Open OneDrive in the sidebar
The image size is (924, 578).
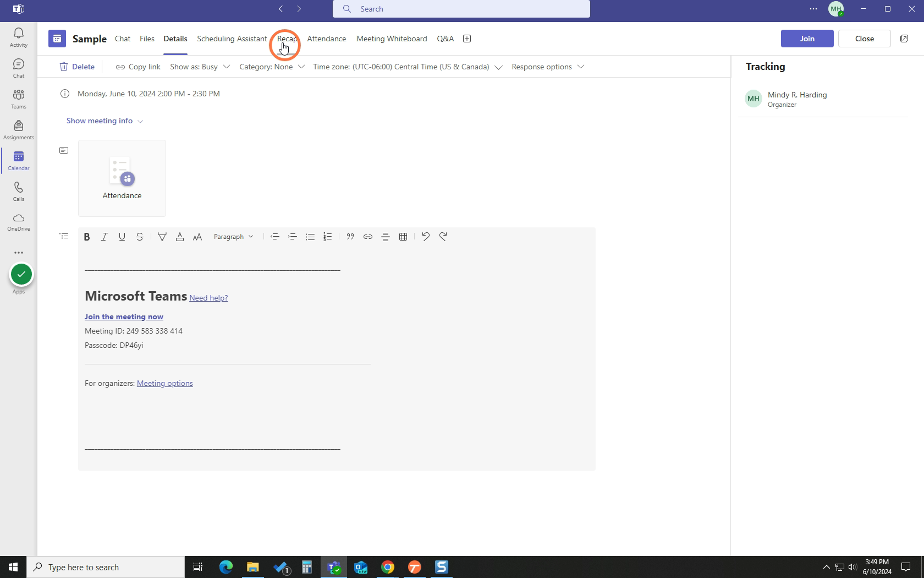(x=18, y=222)
